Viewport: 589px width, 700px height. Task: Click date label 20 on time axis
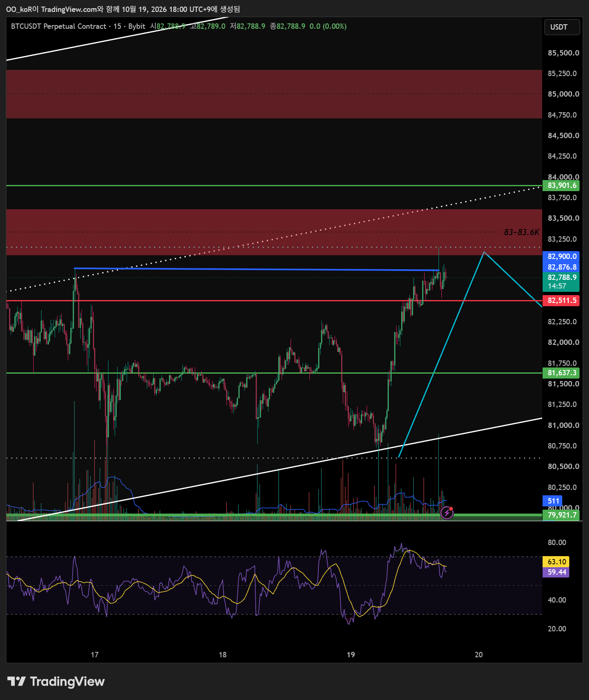click(x=478, y=655)
